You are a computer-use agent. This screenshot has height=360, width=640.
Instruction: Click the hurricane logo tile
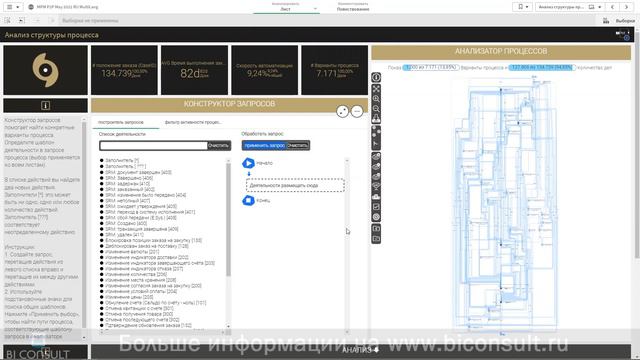tap(45, 70)
